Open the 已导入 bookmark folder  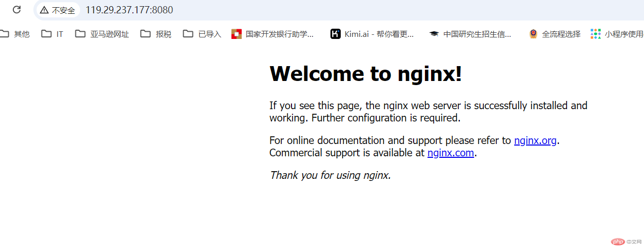tap(202, 34)
